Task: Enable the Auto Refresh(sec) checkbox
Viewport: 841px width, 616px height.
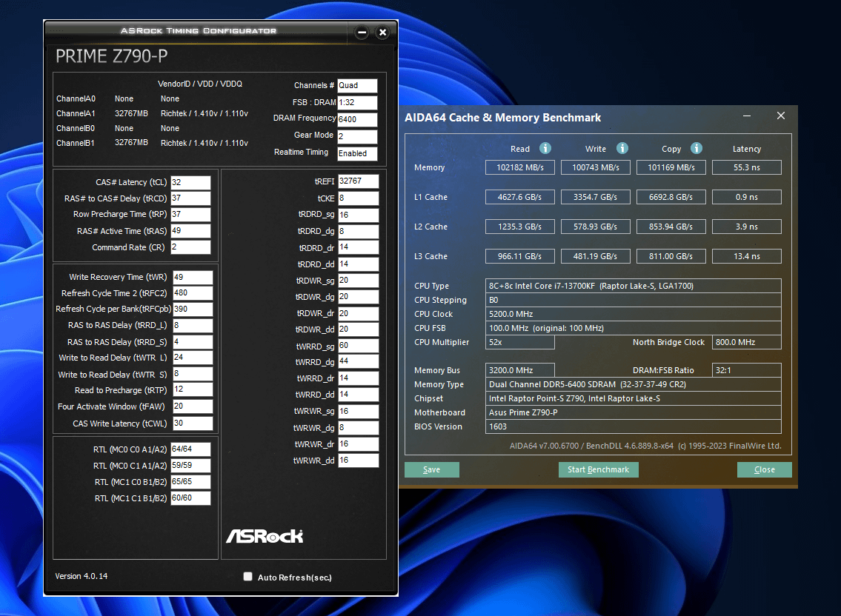Action: [x=247, y=576]
